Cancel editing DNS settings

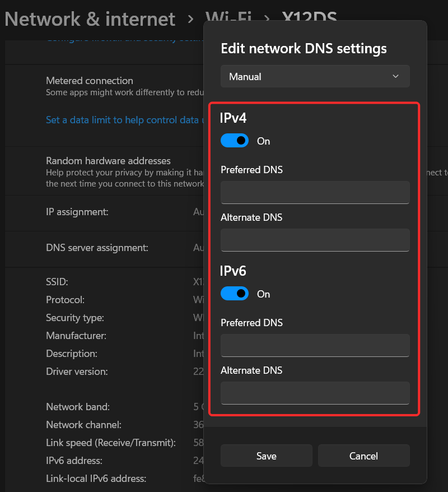[363, 456]
